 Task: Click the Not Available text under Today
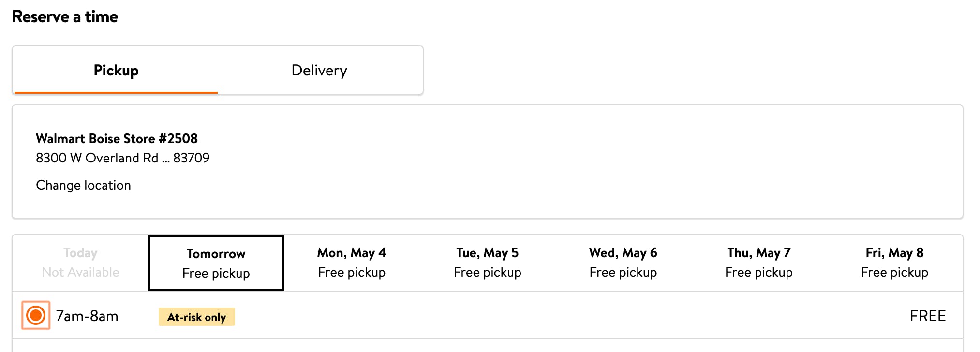[x=80, y=272]
